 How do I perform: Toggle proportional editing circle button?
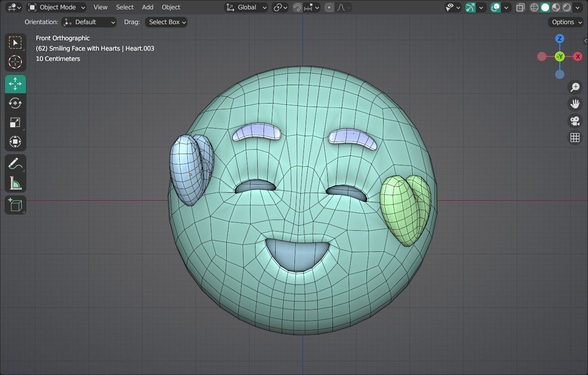coord(329,7)
